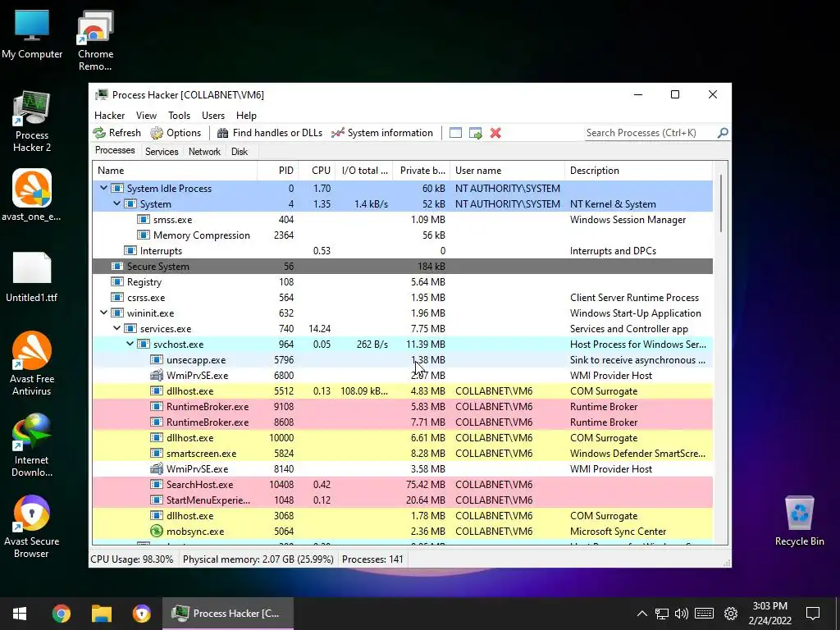
Task: Select the unsecapp.exe process
Action: point(403,360)
